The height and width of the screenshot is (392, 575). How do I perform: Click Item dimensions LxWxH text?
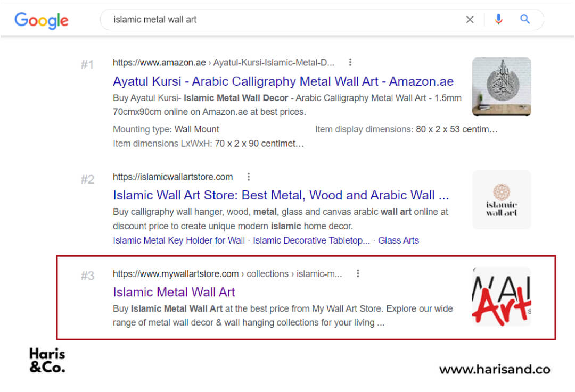(208, 144)
